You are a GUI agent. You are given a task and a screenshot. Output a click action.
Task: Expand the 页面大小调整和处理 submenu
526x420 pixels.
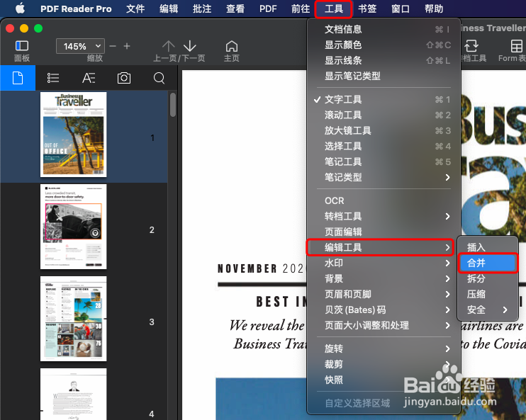coord(384,326)
